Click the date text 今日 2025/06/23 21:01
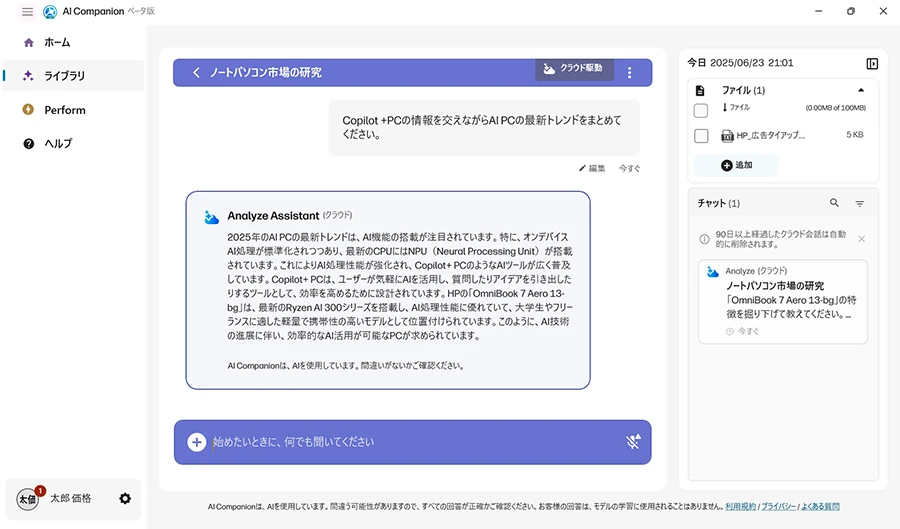Viewport: 900px width, 529px height. point(740,63)
